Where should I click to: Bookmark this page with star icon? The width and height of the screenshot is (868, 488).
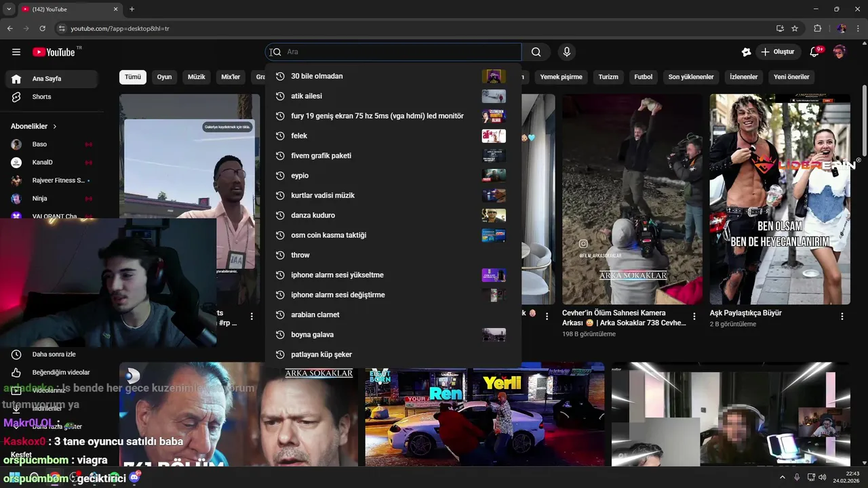[x=795, y=28]
